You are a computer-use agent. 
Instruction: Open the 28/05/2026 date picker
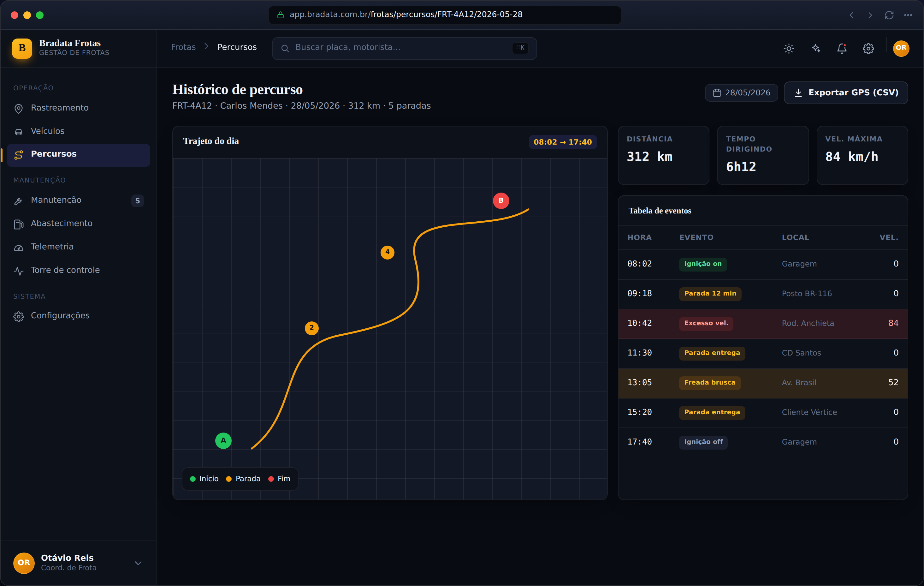tap(741, 93)
